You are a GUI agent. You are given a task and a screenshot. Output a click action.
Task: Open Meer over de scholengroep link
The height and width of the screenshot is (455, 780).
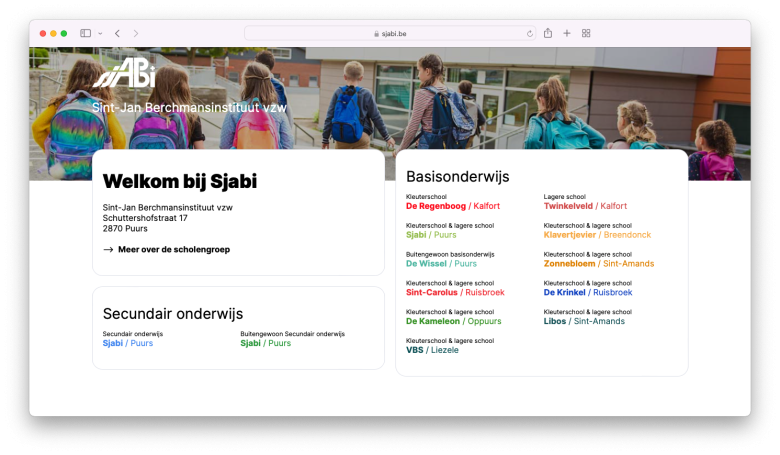point(174,250)
